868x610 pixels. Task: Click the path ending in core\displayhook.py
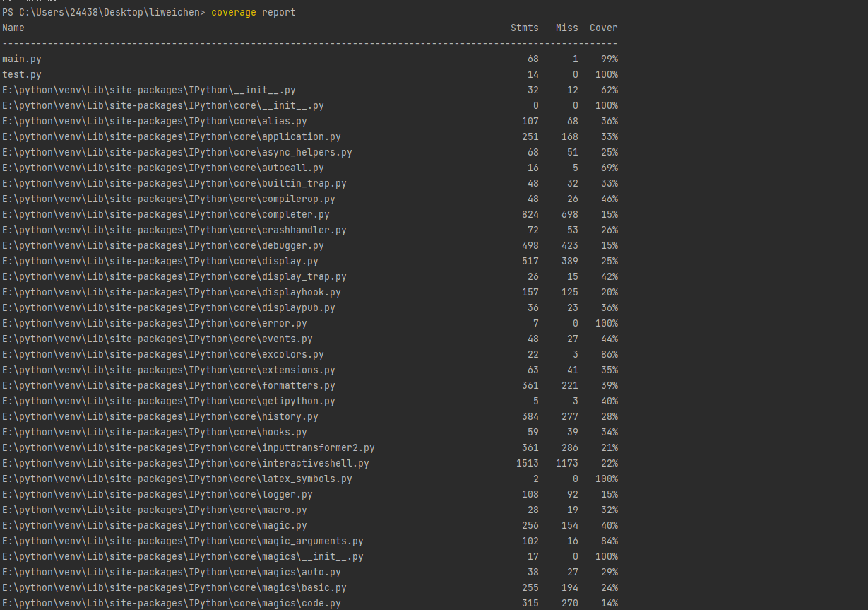click(x=172, y=293)
